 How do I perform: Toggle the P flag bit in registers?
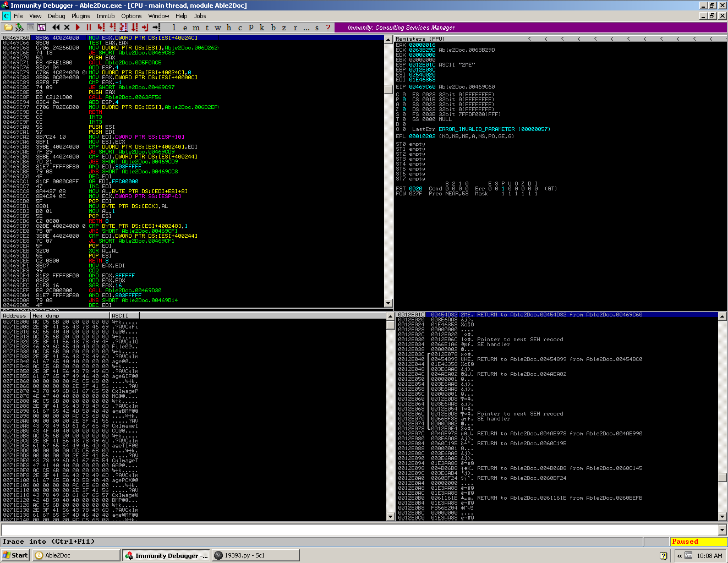point(404,100)
